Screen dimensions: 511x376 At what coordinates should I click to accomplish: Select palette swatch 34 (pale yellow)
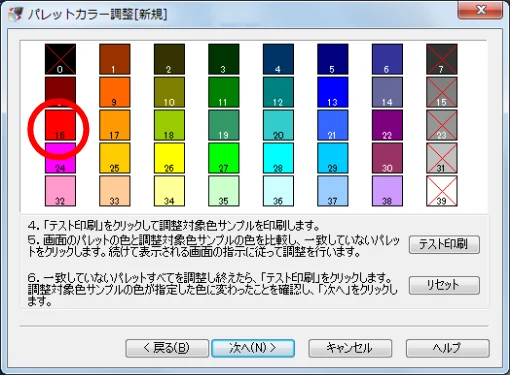169,191
